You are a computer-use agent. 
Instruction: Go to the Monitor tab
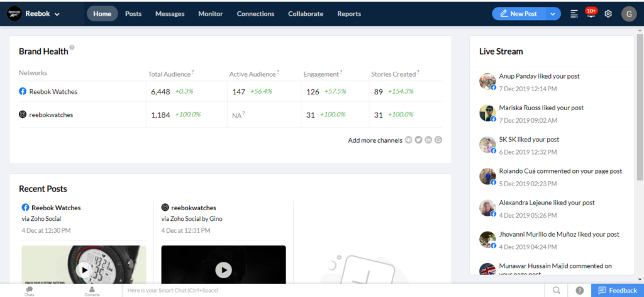coord(210,14)
